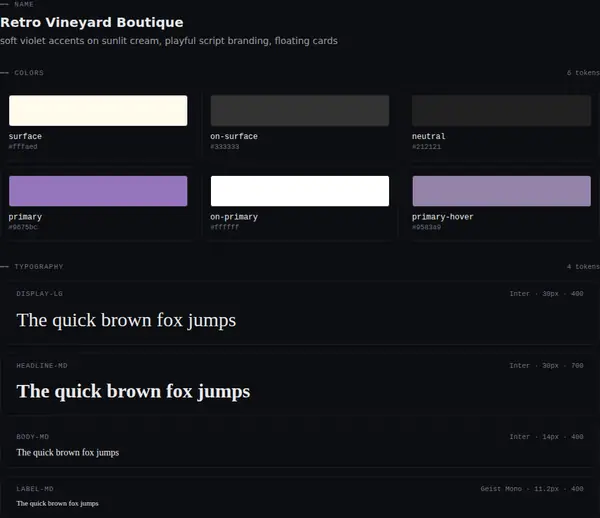Click the #fffaed hex value
The width and height of the screenshot is (600, 518).
(x=23, y=147)
